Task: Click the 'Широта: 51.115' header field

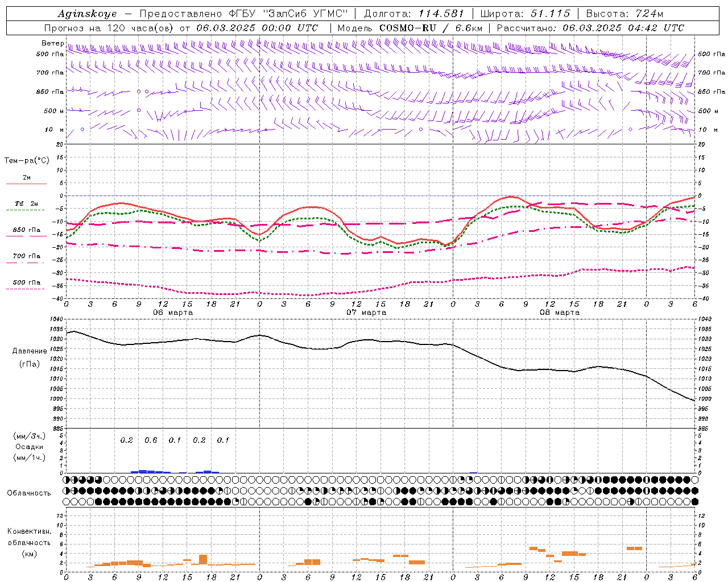Action: click(526, 14)
